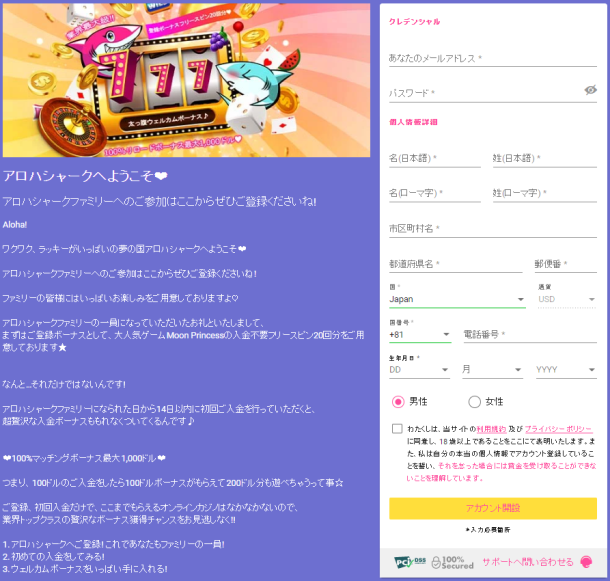Click the アカウント開設 button
The width and height of the screenshot is (610, 581).
point(493,508)
